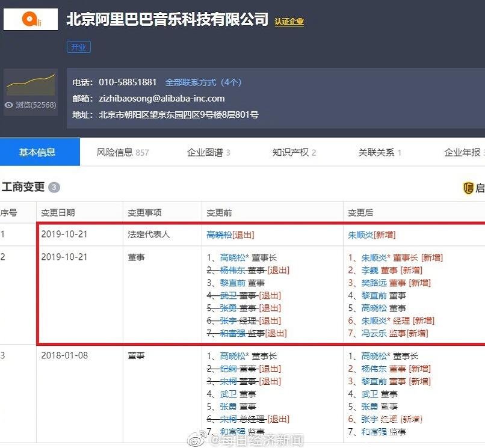Click the email zizhibaosong@alibaba-inc.com
This screenshot has height=448, width=485.
(x=162, y=99)
